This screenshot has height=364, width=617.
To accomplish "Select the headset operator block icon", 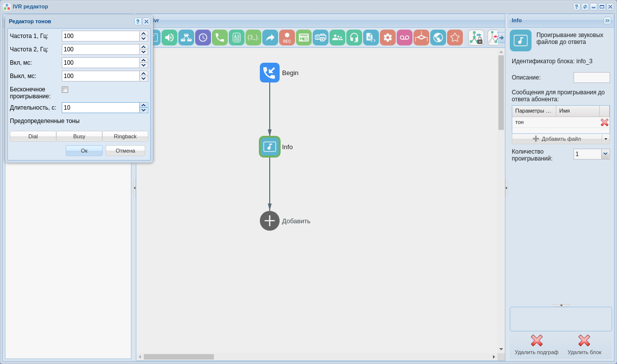I will [354, 38].
